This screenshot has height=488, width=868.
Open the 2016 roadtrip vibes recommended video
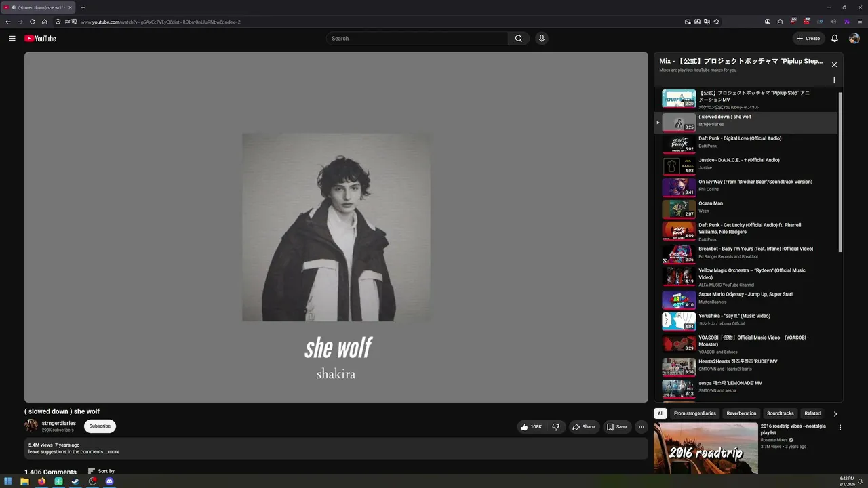(x=706, y=448)
